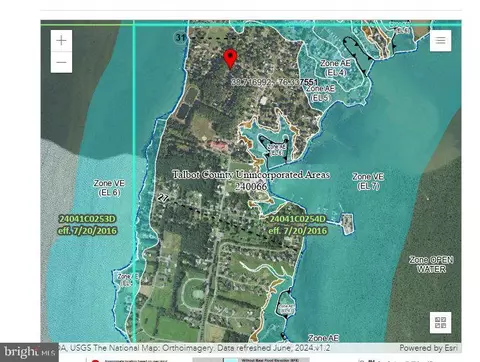Viewport: 480px width, 362px height.
Task: Click community number 240066 label
Action: pos(251,187)
